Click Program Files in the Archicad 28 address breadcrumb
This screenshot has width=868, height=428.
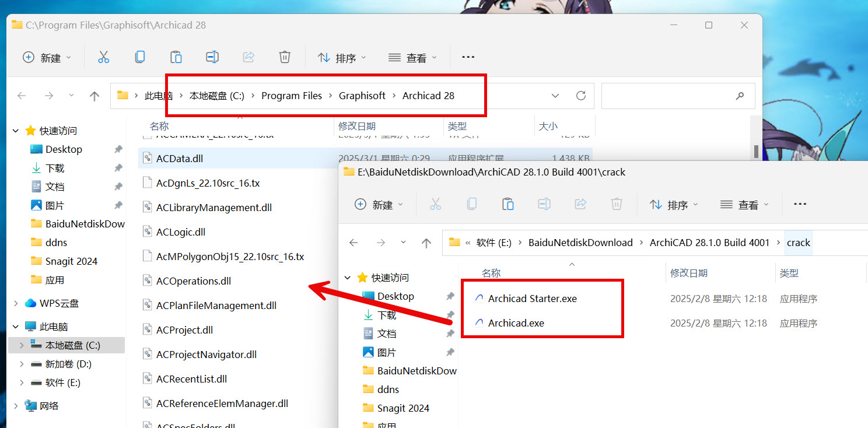pyautogui.click(x=291, y=96)
